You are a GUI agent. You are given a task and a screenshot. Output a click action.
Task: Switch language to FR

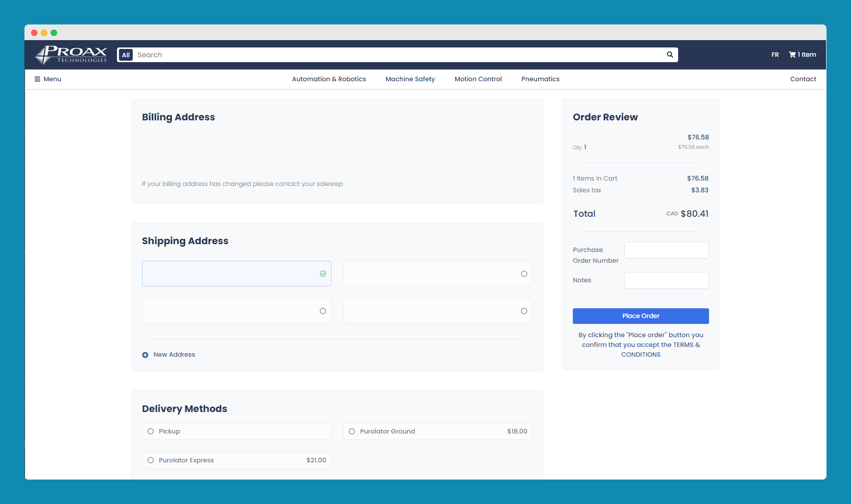[x=775, y=55]
